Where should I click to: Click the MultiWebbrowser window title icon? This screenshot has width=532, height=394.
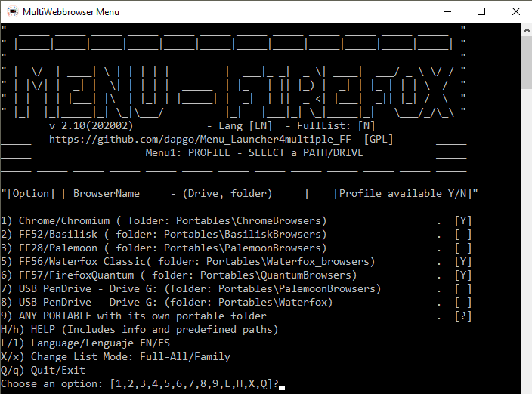tap(13, 12)
